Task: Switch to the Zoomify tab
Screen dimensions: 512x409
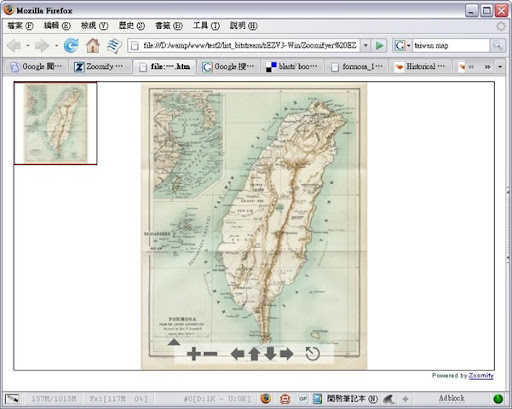Action: (x=100, y=67)
